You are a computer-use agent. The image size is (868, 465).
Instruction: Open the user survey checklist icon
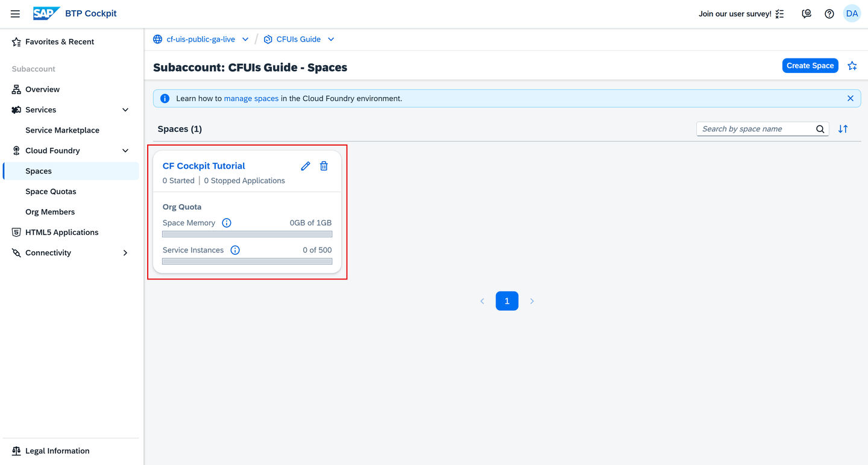pos(779,14)
